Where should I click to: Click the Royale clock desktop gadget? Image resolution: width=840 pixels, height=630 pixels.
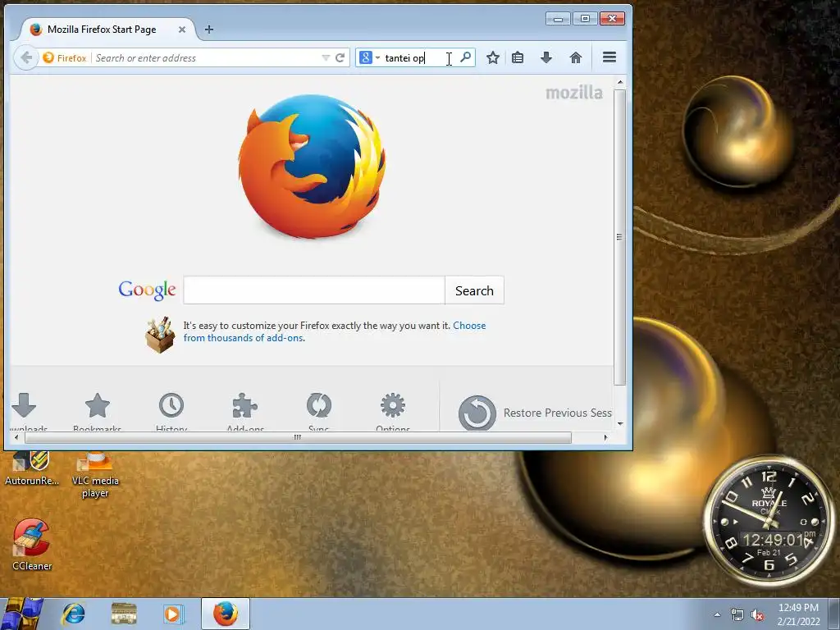[769, 519]
